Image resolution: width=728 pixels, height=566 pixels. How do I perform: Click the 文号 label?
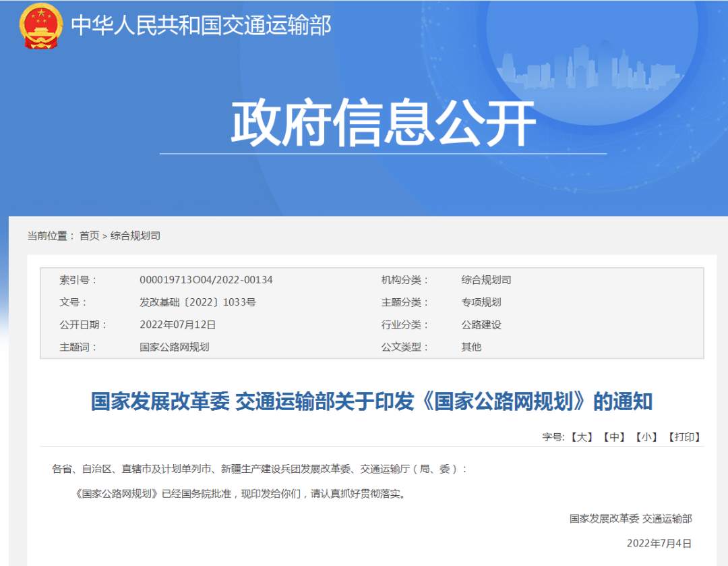click(x=72, y=302)
